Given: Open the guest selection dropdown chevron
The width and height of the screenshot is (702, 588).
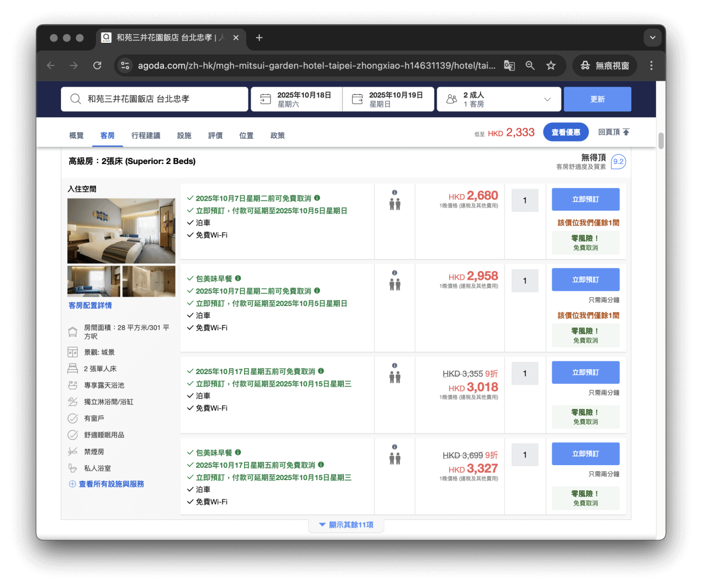Looking at the screenshot, I should click(547, 99).
